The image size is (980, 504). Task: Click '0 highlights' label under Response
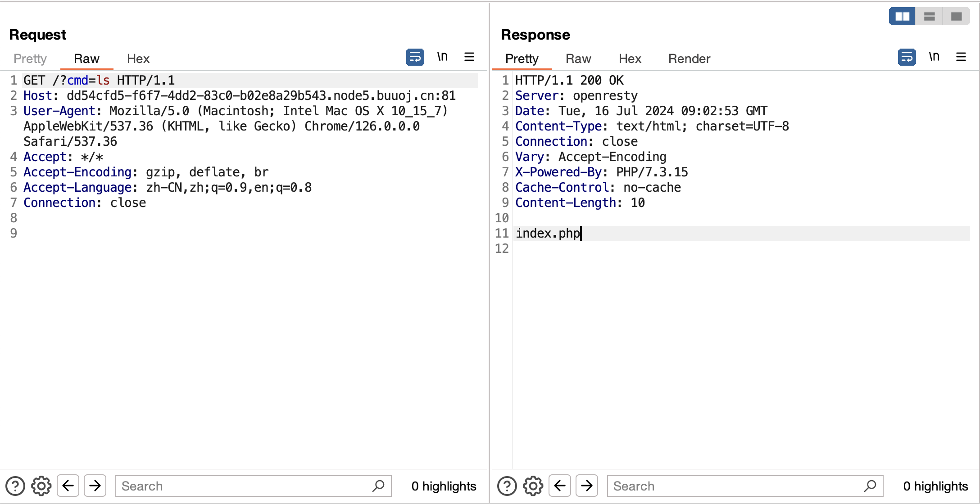click(x=935, y=486)
